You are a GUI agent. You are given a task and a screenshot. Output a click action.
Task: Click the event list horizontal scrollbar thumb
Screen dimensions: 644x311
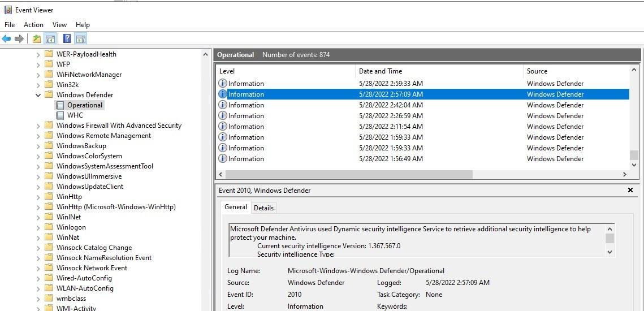[x=349, y=175]
